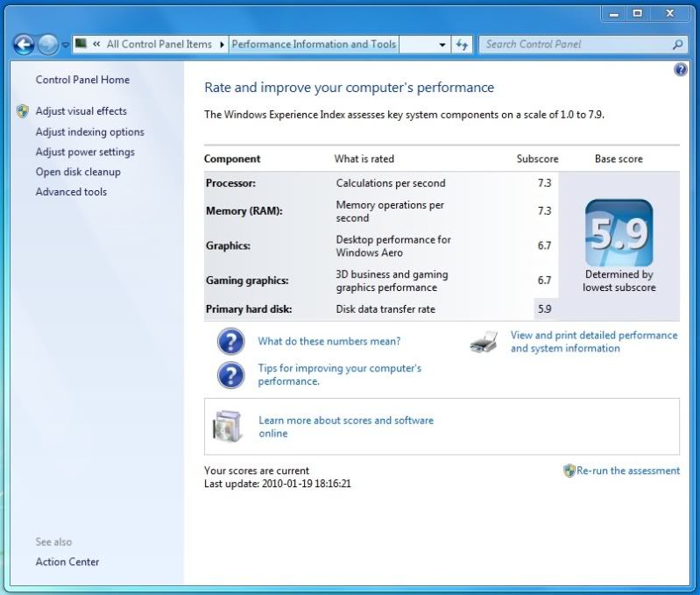Open Adjust visual effects

pyautogui.click(x=81, y=111)
